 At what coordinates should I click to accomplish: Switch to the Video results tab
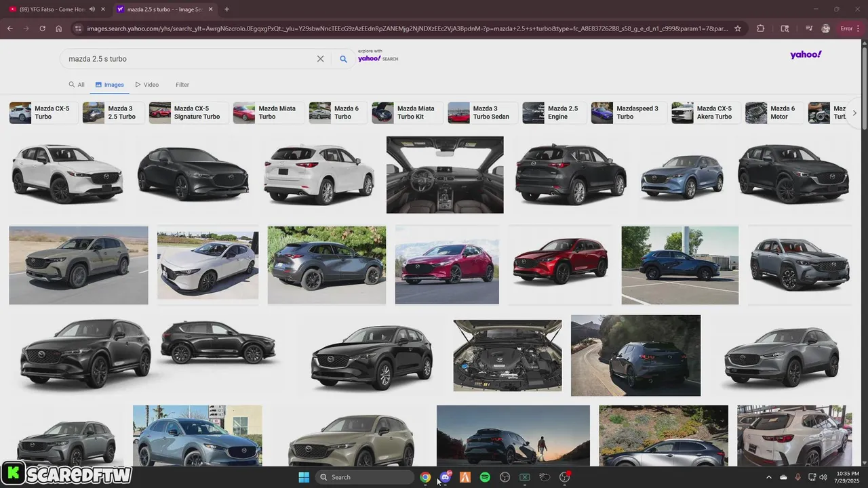click(147, 85)
